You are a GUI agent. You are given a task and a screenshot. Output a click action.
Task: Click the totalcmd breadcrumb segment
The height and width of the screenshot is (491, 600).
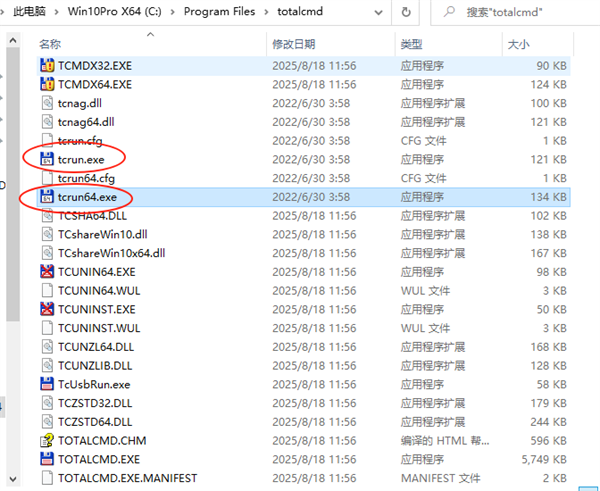coord(300,11)
